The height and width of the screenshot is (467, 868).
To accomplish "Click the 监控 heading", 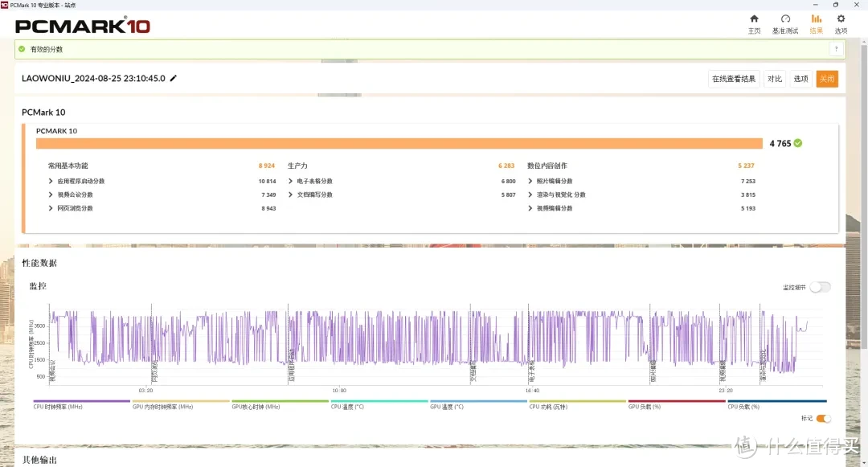I will click(39, 286).
